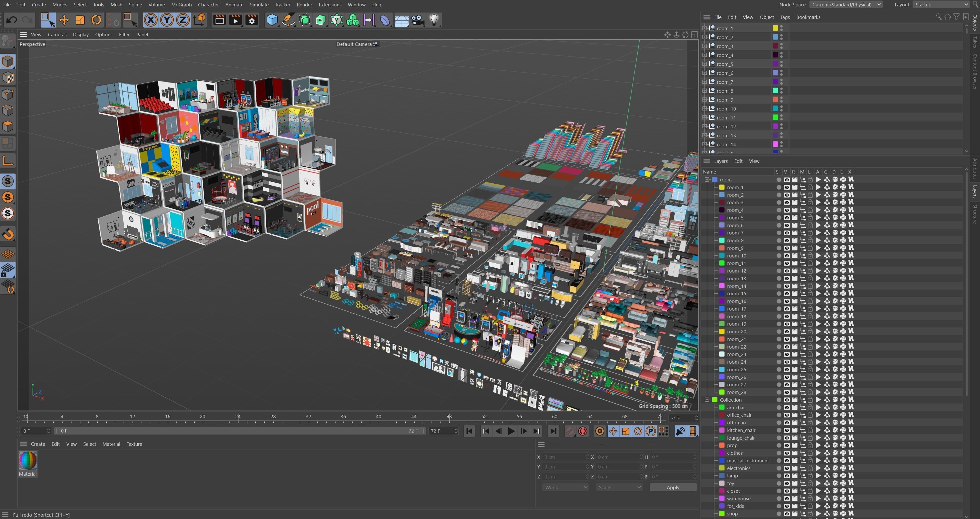The width and height of the screenshot is (980, 519).
Task: Click the Apply button
Action: pyautogui.click(x=673, y=487)
